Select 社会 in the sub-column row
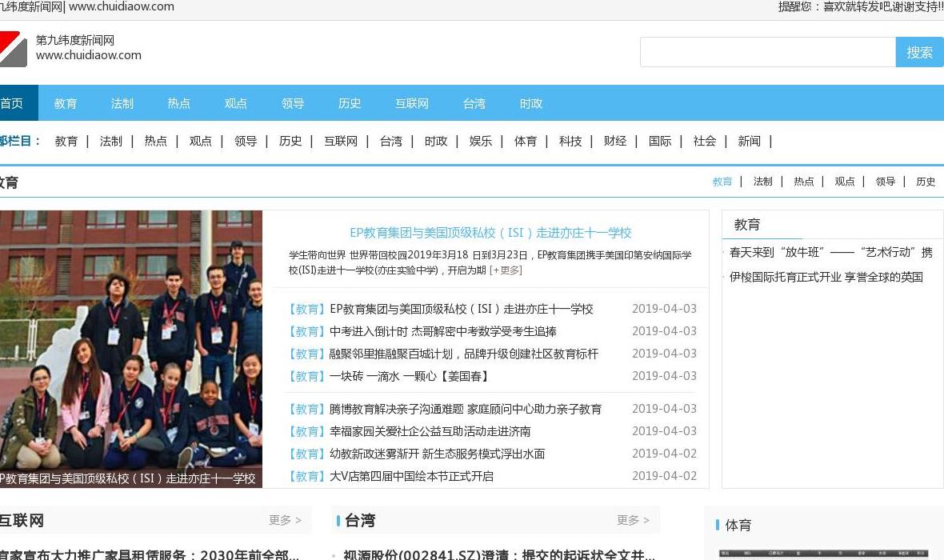 704,141
